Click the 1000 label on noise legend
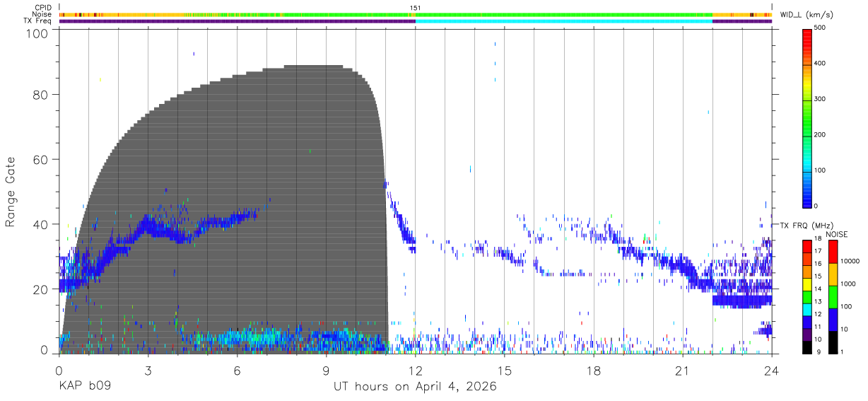868x401 pixels. coord(849,283)
